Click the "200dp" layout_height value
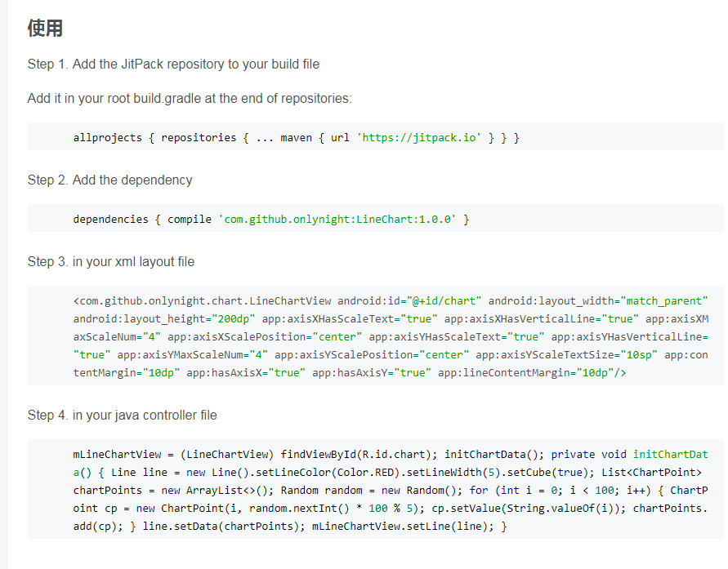Viewport: 728px width, 569px height. pyautogui.click(x=234, y=319)
